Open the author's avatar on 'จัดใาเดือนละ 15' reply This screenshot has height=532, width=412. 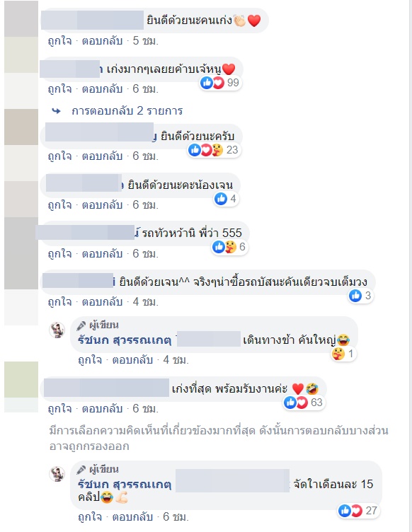pos(57,474)
